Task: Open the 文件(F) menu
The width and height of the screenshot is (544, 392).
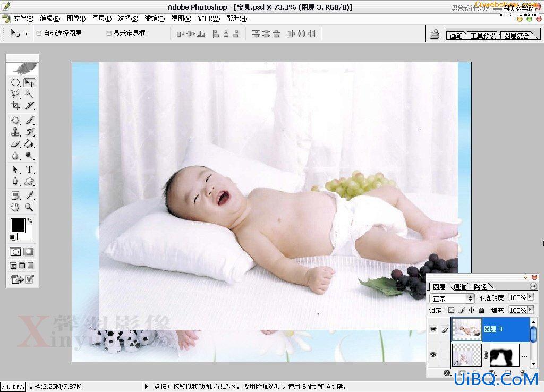Action: (23, 19)
